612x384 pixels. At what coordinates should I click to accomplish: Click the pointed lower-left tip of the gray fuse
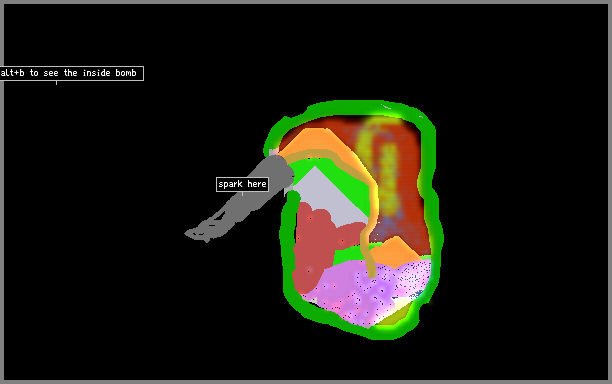click(x=188, y=233)
